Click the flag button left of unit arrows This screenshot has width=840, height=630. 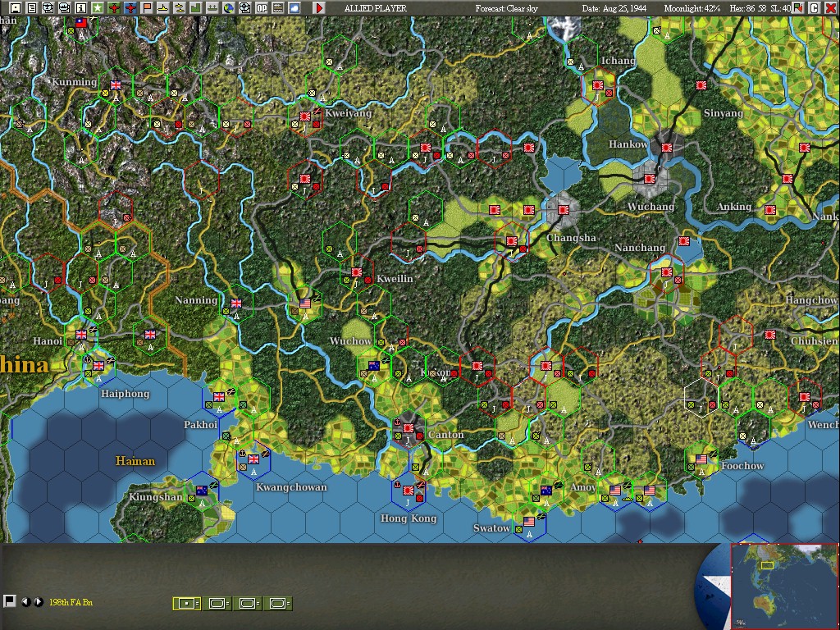tap(8, 601)
